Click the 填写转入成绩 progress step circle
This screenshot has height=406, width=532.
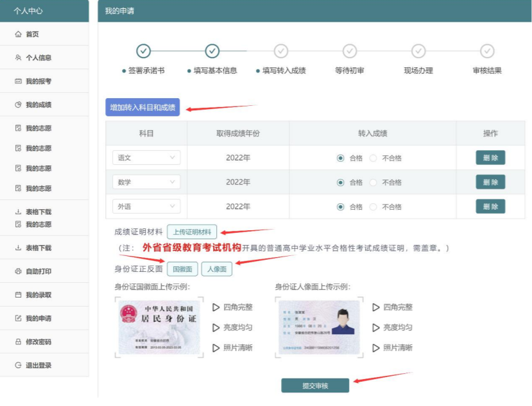[x=280, y=51]
